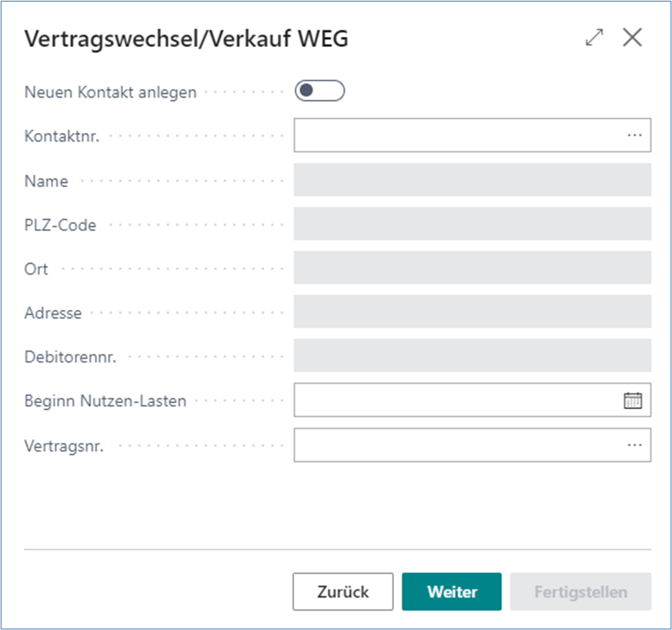Click the Beginn Nutzen-Lasten label
Image resolution: width=672 pixels, height=630 pixels.
point(102,400)
